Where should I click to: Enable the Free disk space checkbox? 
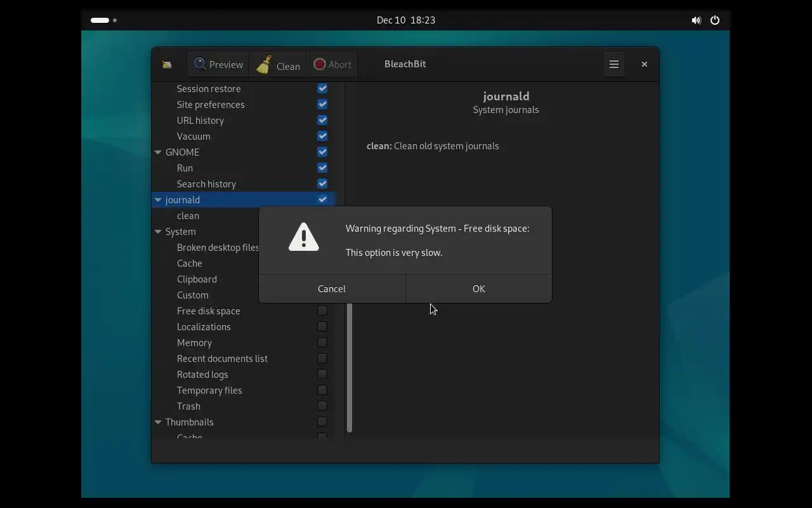[322, 311]
